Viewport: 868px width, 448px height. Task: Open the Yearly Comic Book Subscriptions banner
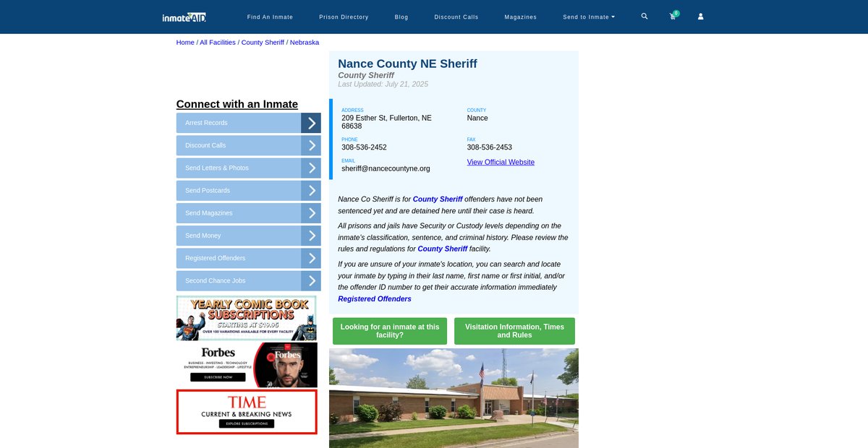(x=247, y=318)
